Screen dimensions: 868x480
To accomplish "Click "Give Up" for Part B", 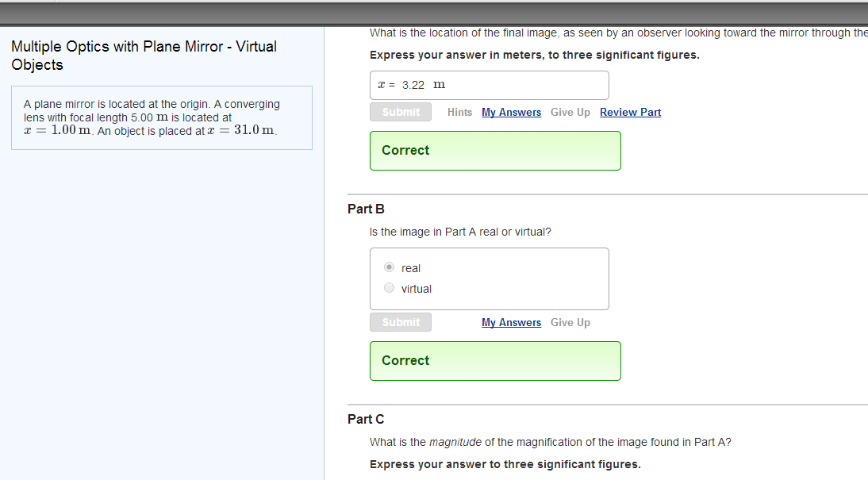I will (570, 322).
